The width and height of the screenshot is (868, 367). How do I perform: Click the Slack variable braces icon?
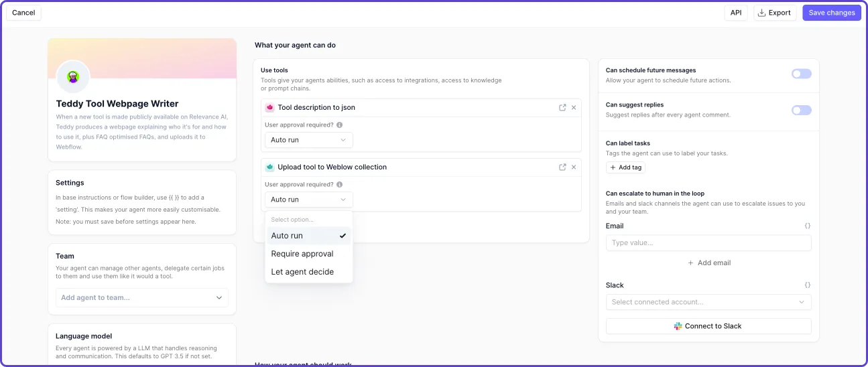pyautogui.click(x=807, y=285)
